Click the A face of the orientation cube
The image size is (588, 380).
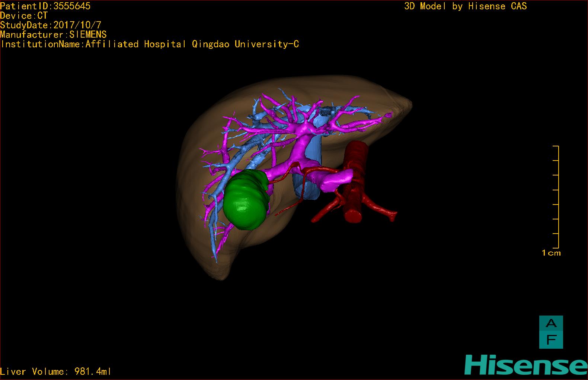(551, 324)
